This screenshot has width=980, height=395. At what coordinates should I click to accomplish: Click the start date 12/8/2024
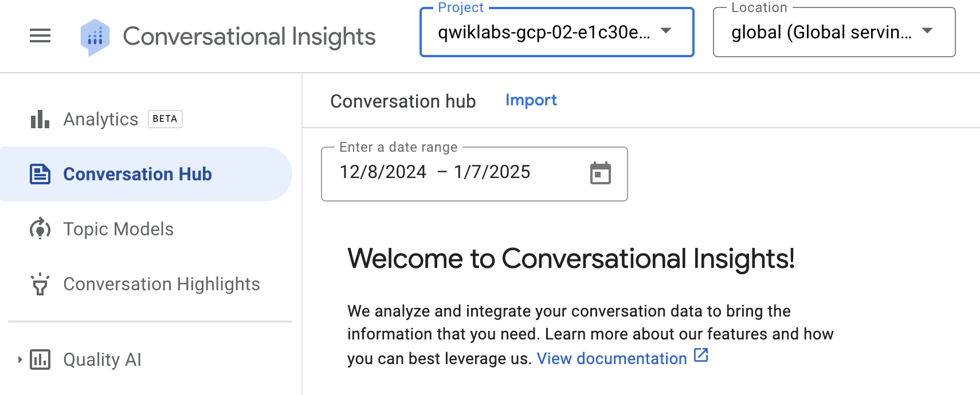click(383, 172)
